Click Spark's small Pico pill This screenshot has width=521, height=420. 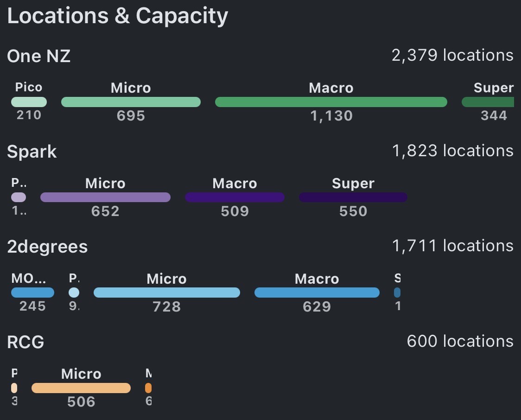(x=19, y=197)
